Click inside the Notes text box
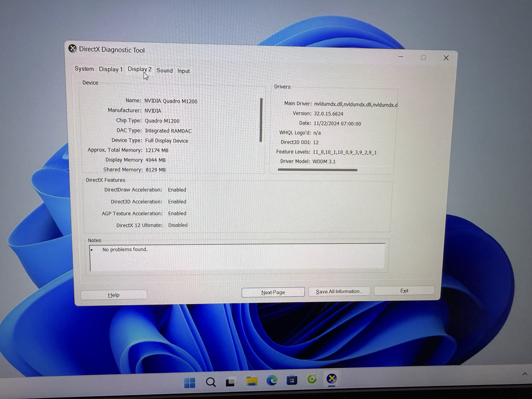This screenshot has width=532, height=399. click(x=237, y=257)
